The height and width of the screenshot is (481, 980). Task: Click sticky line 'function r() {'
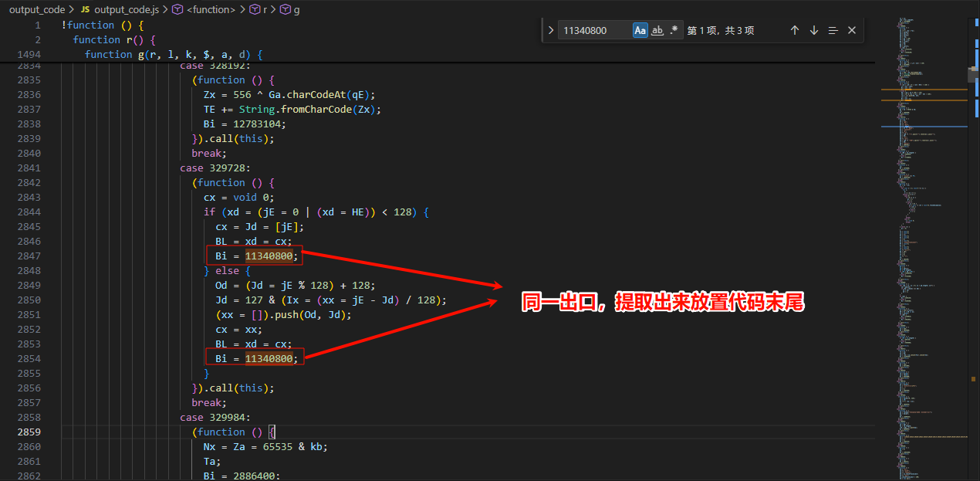pos(114,39)
